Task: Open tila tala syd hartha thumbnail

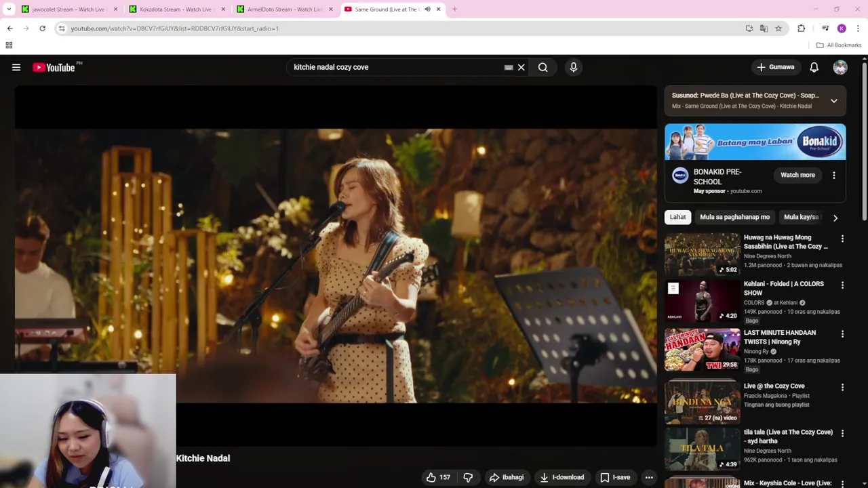Action: point(703,449)
